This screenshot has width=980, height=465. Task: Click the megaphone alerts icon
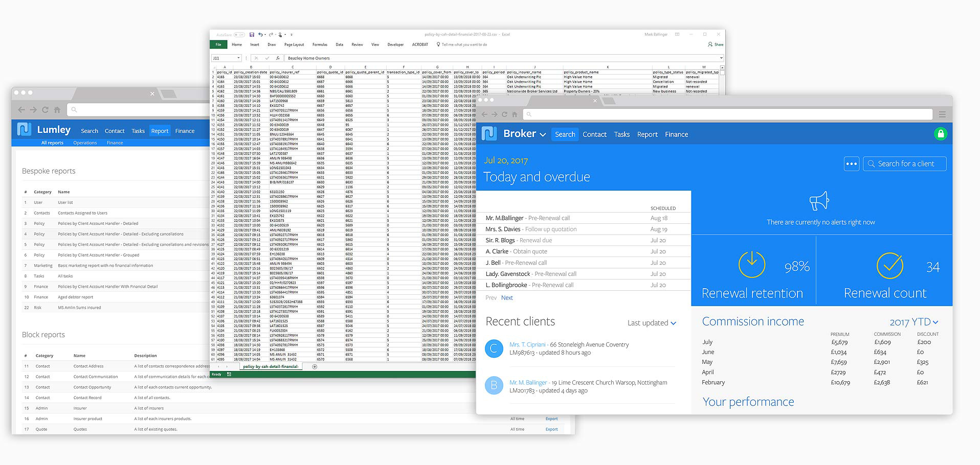tap(819, 201)
